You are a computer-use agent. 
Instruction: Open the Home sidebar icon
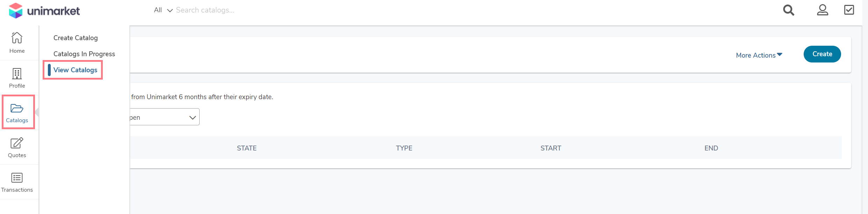point(17,38)
